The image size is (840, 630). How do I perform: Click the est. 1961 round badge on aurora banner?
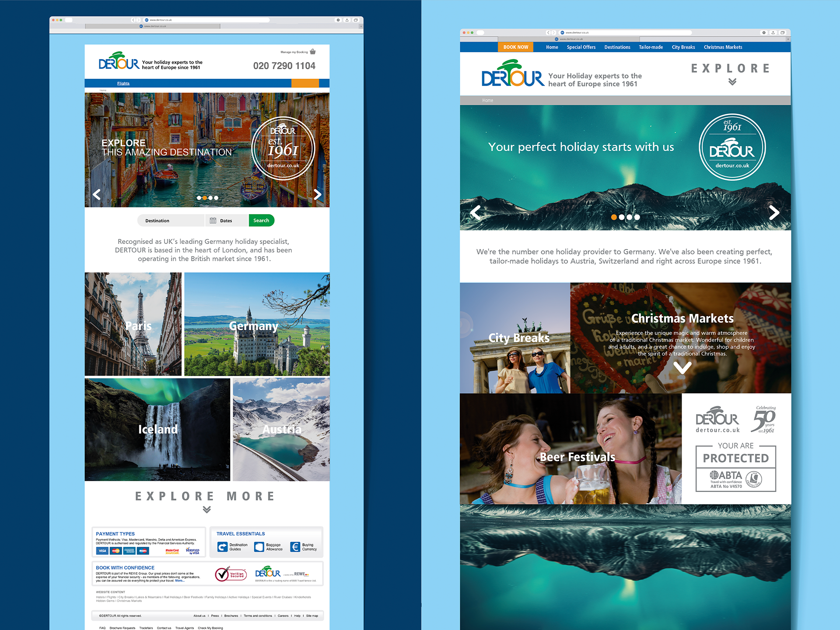pos(732,147)
